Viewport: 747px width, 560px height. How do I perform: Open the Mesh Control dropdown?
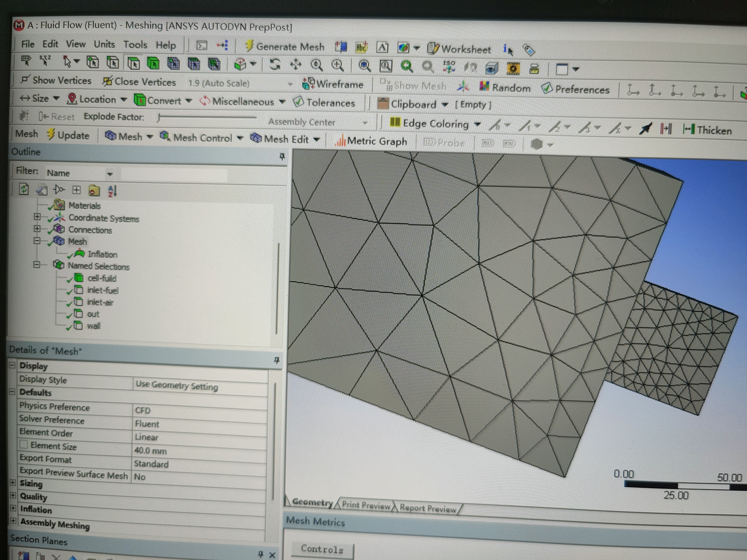click(202, 137)
